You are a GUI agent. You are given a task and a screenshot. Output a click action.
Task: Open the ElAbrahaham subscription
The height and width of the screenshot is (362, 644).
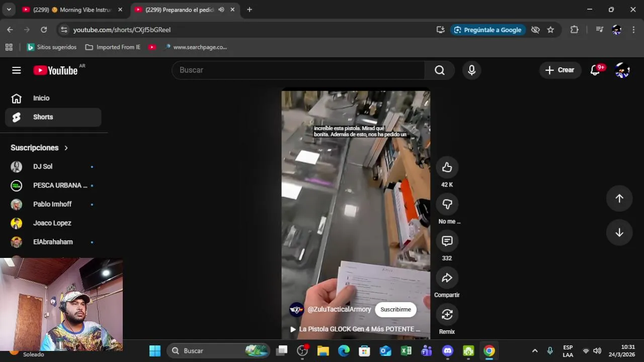tap(53, 242)
